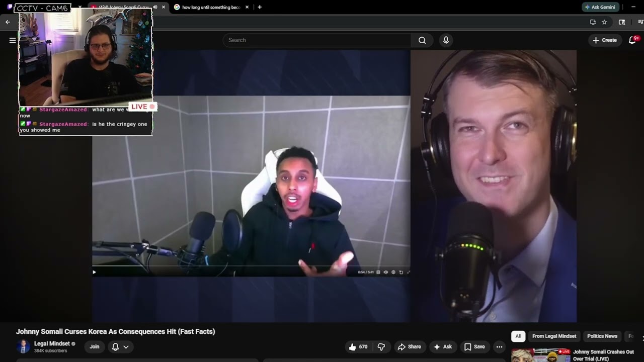Image resolution: width=644 pixels, height=362 pixels.
Task: Save the video to a playlist
Action: [x=474, y=346]
